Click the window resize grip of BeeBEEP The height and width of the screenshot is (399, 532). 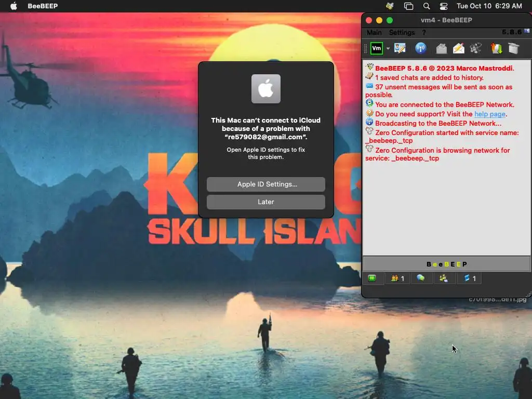[x=528, y=294]
